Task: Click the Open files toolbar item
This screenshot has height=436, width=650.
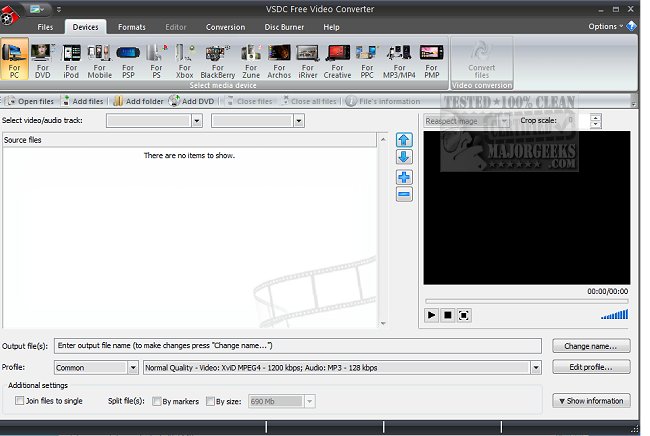Action: (x=30, y=101)
